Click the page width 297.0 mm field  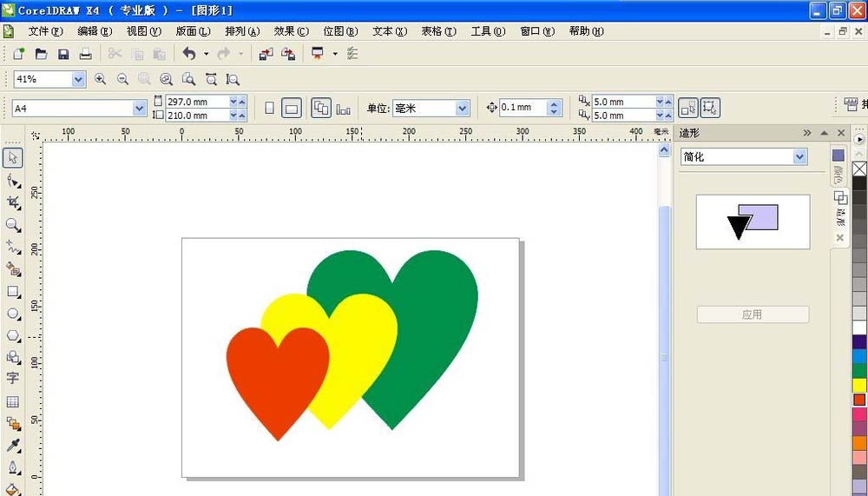pyautogui.click(x=197, y=102)
